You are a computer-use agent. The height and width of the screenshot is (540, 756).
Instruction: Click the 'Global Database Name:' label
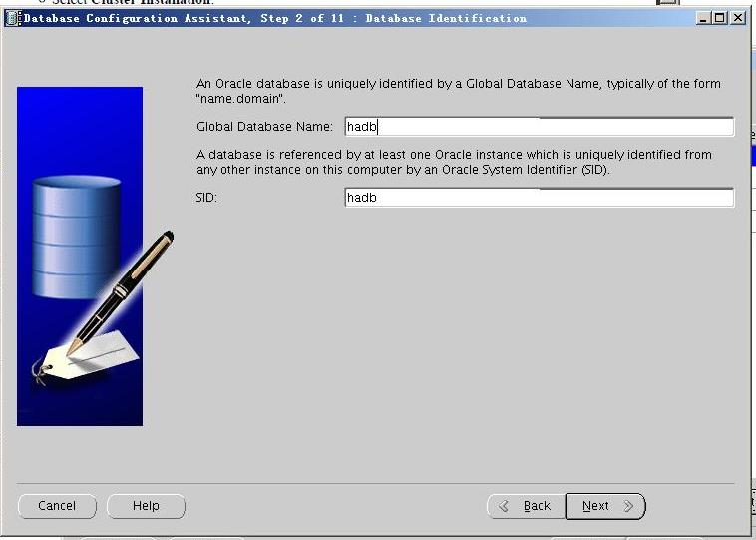(264, 127)
